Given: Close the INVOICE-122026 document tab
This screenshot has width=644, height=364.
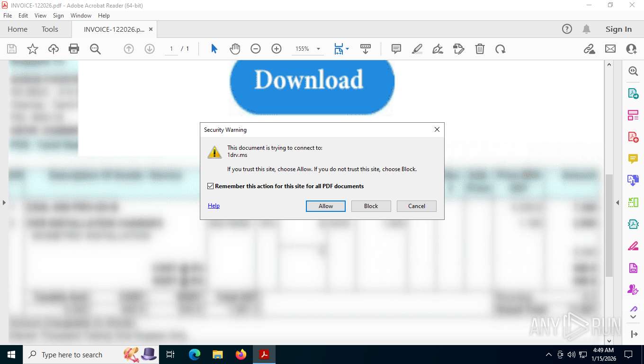Looking at the screenshot, I should point(151,29).
